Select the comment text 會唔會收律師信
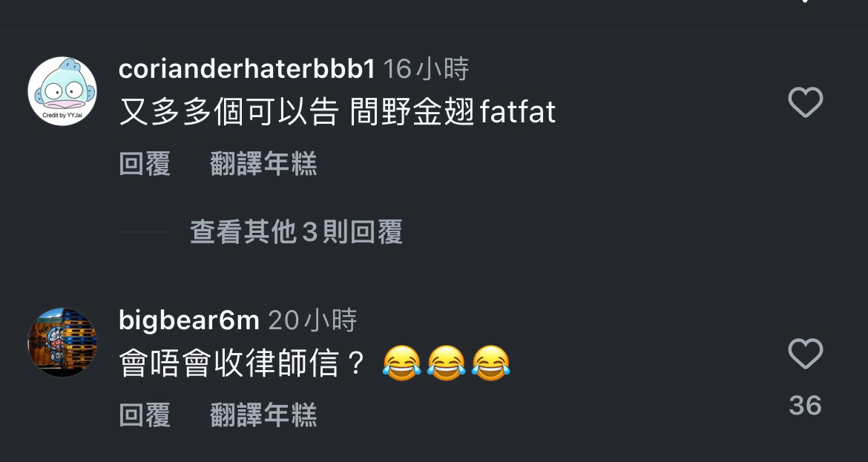Viewport: 868px width, 462px height. point(228,363)
